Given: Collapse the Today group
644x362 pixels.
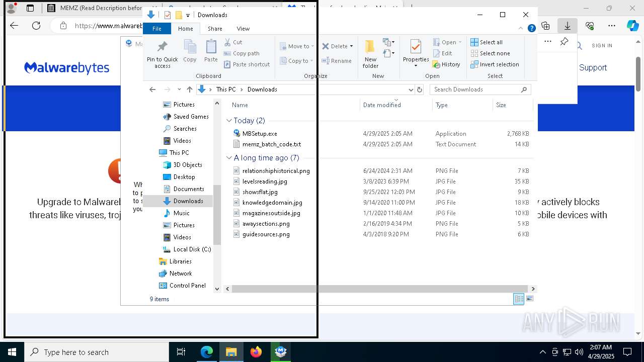Looking at the screenshot, I should 229,121.
